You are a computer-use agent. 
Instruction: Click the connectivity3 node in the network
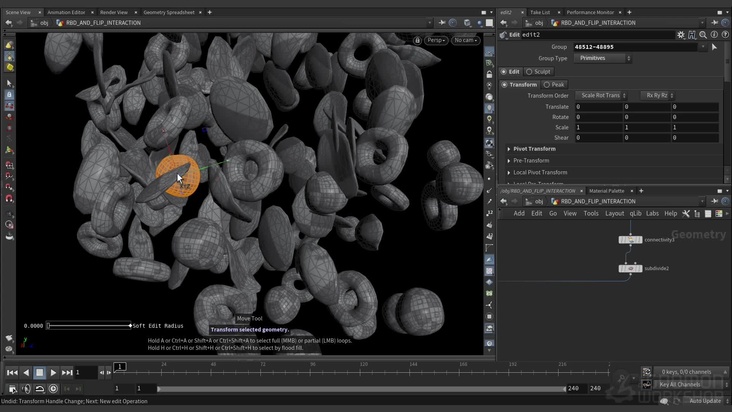(x=630, y=240)
